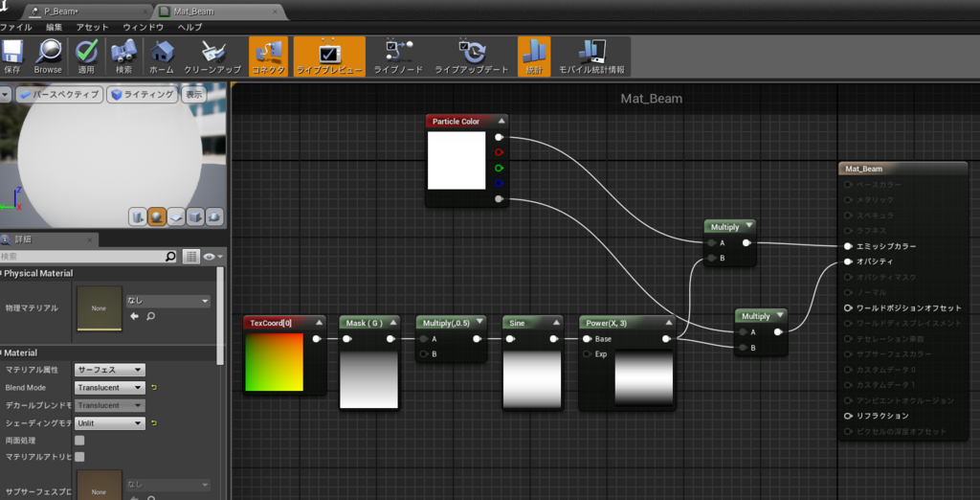Viewport: 980px width, 500px height.
Task: Toggle 統計 stats display
Action: coord(534,57)
